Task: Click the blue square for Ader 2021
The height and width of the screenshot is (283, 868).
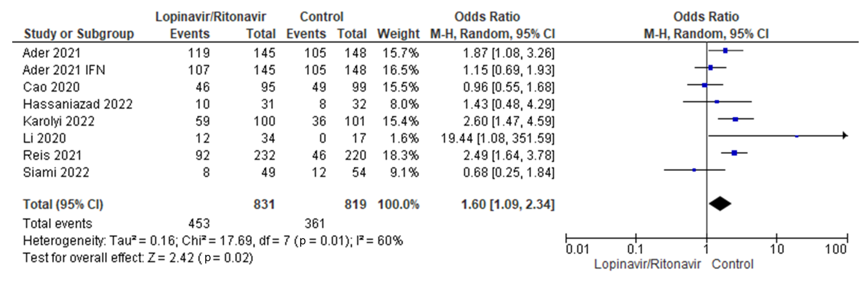Action: tap(726, 51)
